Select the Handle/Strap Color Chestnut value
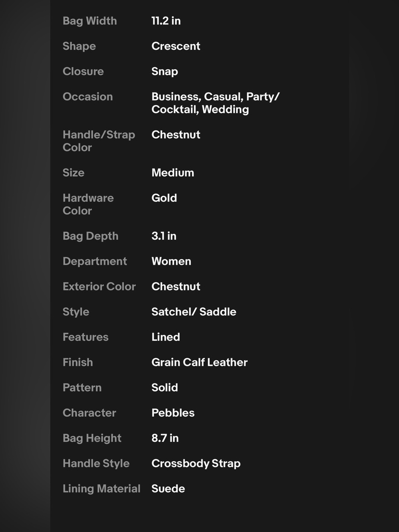 coord(176,134)
